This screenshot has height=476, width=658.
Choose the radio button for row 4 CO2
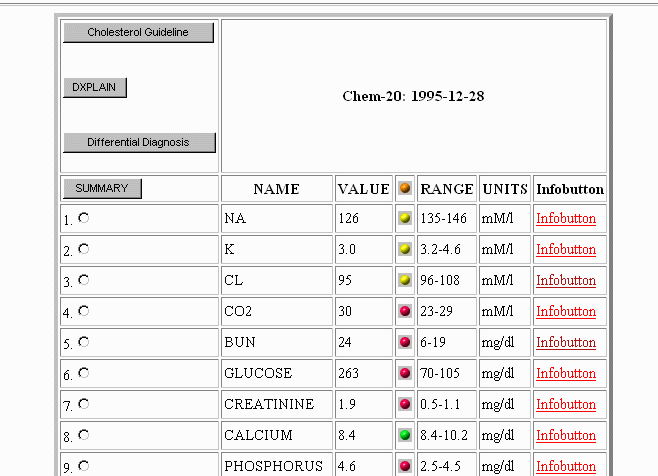[83, 311]
